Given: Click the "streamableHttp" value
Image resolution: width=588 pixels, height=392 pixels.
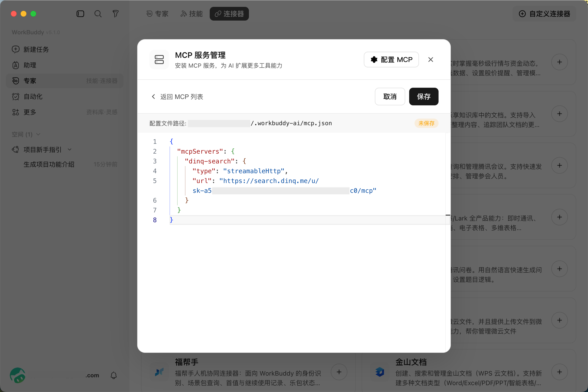Looking at the screenshot, I should (254, 171).
